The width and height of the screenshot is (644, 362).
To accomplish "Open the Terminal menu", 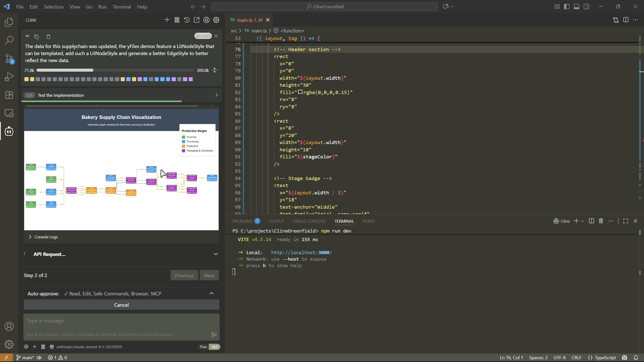I will tap(122, 7).
